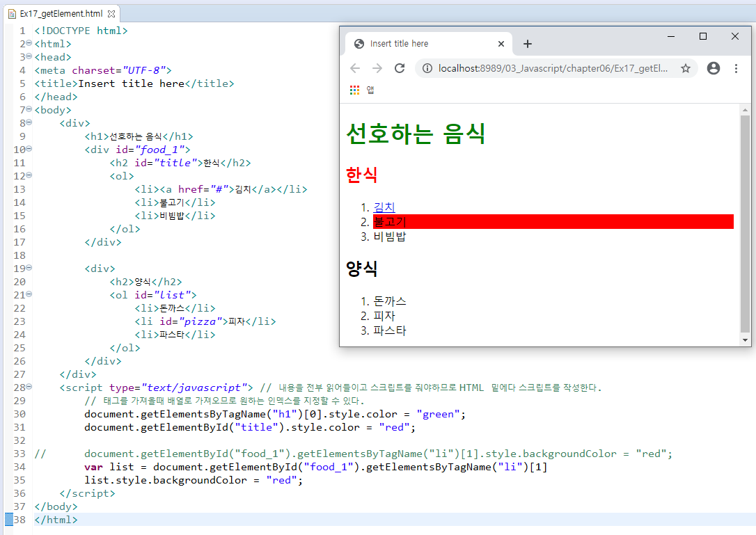Viewport: 756px width, 535px height.
Task: Click the line 38 marker in editor gutter
Action: [9, 520]
